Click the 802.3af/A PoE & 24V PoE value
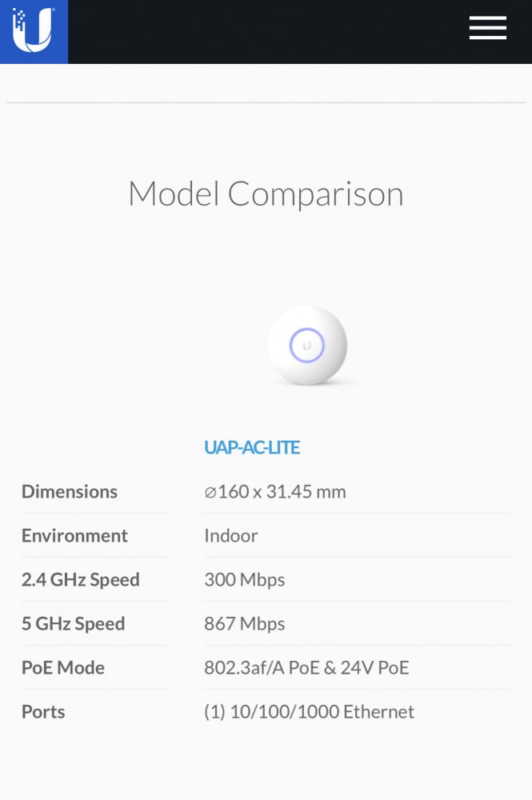532x800 pixels. tap(306, 667)
